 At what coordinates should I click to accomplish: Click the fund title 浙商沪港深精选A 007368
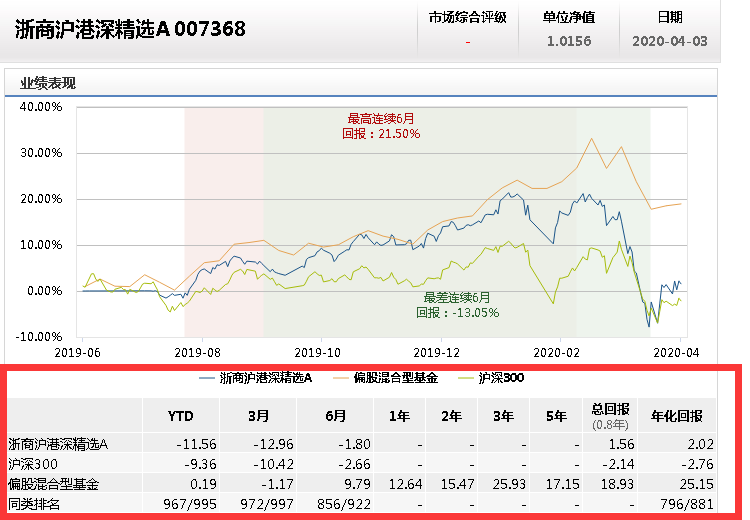pos(130,29)
